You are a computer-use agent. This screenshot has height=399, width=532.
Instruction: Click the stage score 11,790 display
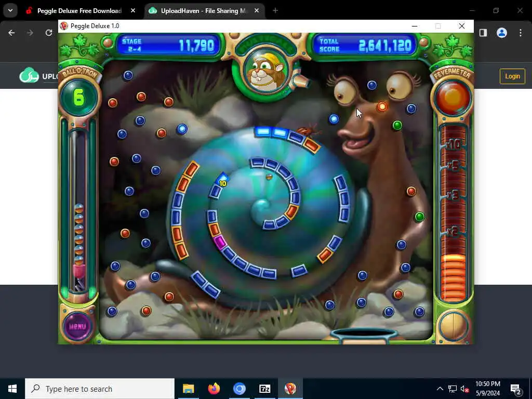(169, 45)
